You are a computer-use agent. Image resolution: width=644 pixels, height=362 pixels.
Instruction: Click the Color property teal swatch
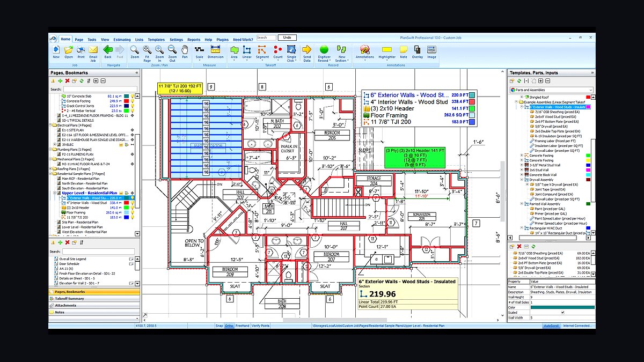click(562, 307)
